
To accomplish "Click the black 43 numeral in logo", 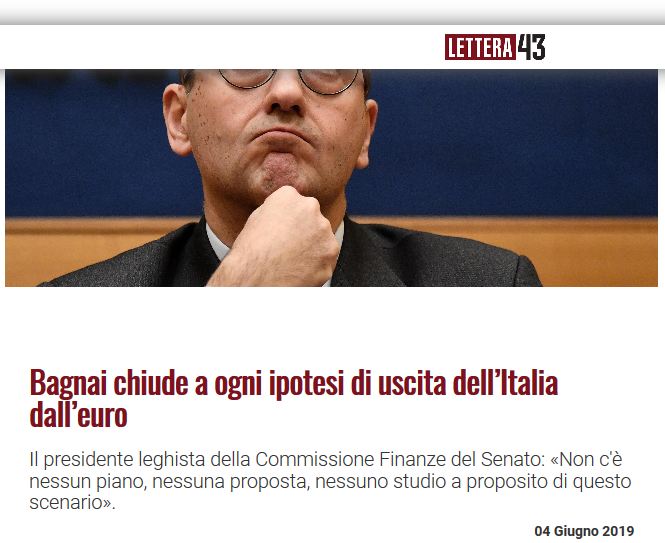I will pyautogui.click(x=531, y=47).
